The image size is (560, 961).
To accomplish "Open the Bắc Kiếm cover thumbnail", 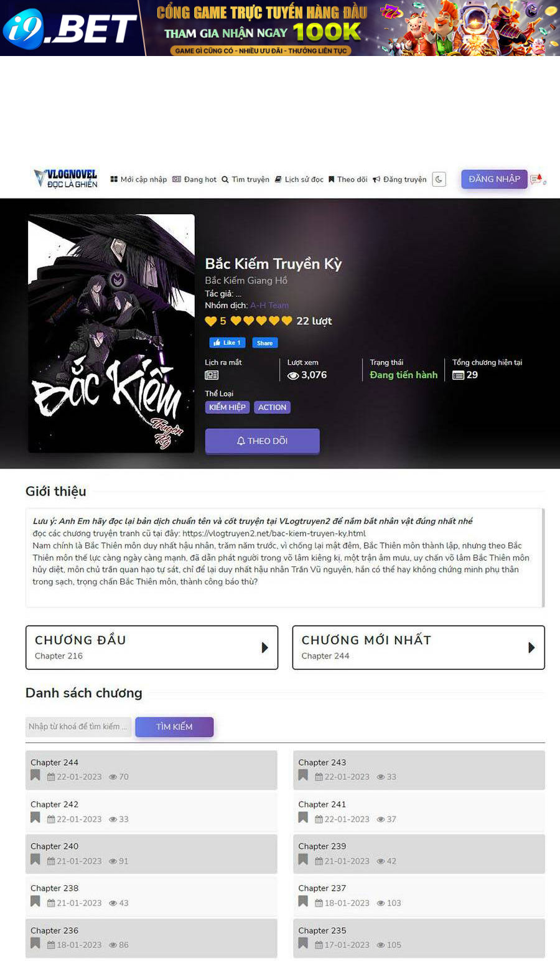I will click(111, 334).
